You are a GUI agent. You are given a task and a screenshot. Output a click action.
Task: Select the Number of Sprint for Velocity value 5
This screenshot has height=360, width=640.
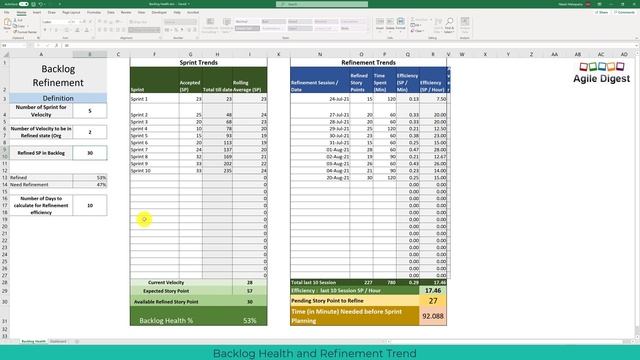tap(90, 111)
